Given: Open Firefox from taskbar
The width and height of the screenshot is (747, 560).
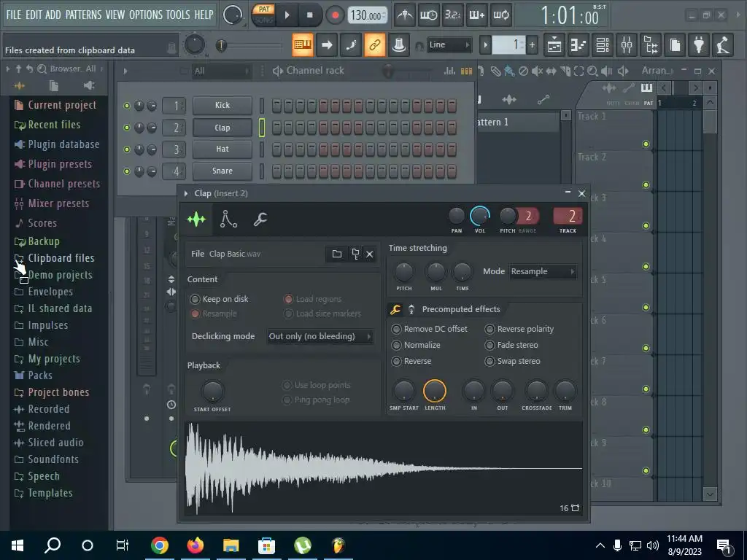Looking at the screenshot, I should pyautogui.click(x=196, y=545).
